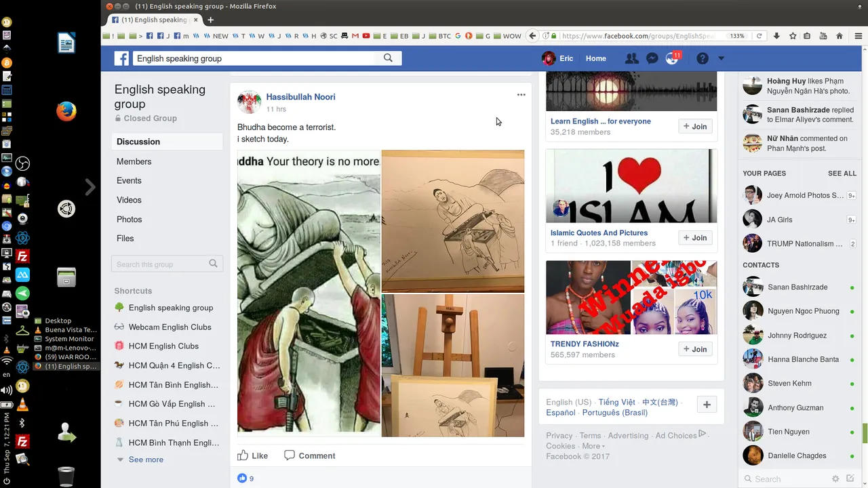Open the Trash icon on the desktop

click(66, 477)
